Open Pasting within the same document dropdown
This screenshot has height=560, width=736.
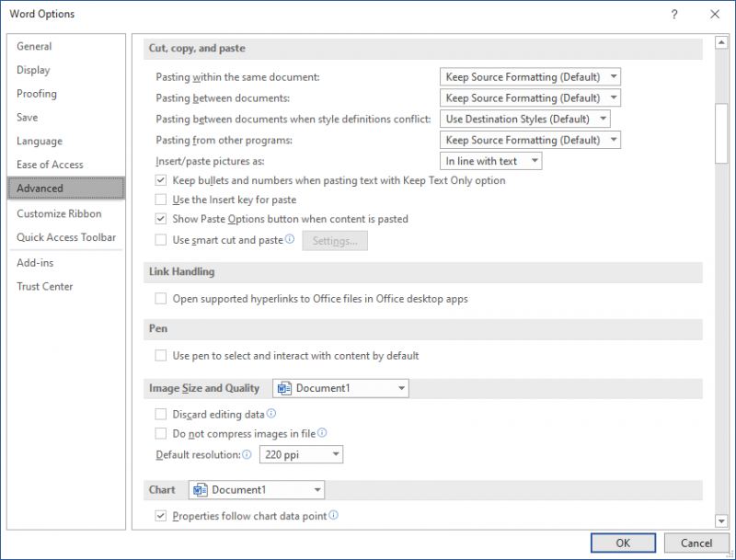click(530, 77)
